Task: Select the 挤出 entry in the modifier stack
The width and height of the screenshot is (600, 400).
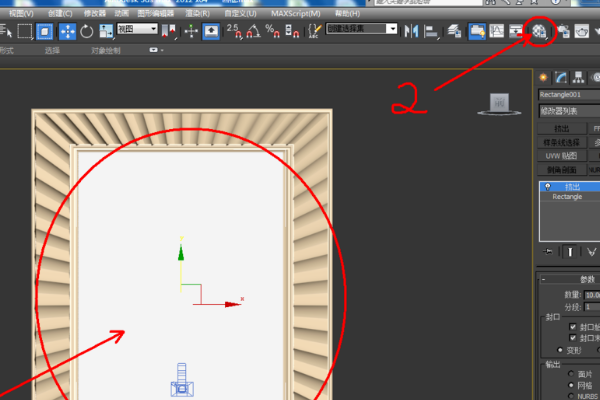Action: [572, 187]
